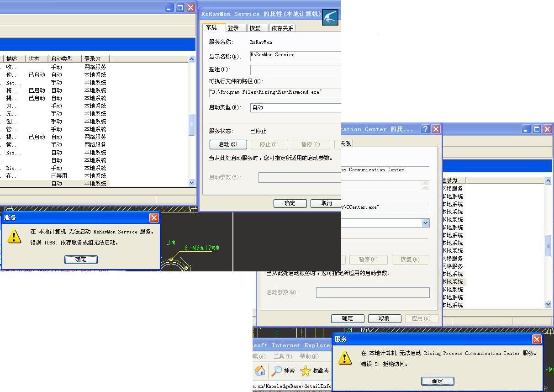Click the Internet Explorer address bar with KnowledgeBase URL
This screenshot has width=554, height=392.
click(292, 387)
